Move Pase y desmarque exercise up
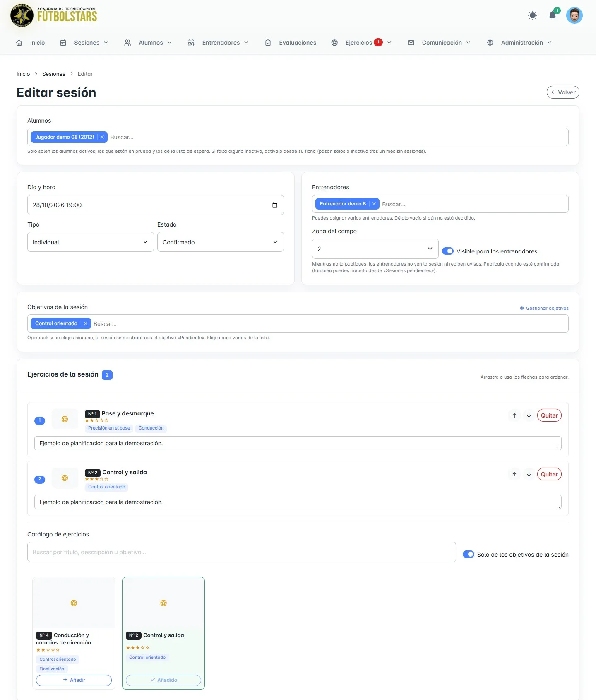Viewport: 596px width, 700px height. pyautogui.click(x=514, y=415)
